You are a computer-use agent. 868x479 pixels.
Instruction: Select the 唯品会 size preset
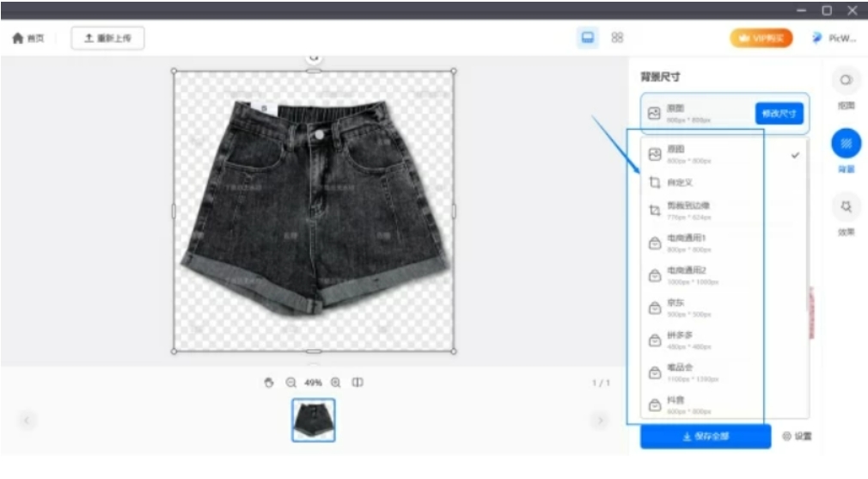click(x=724, y=372)
